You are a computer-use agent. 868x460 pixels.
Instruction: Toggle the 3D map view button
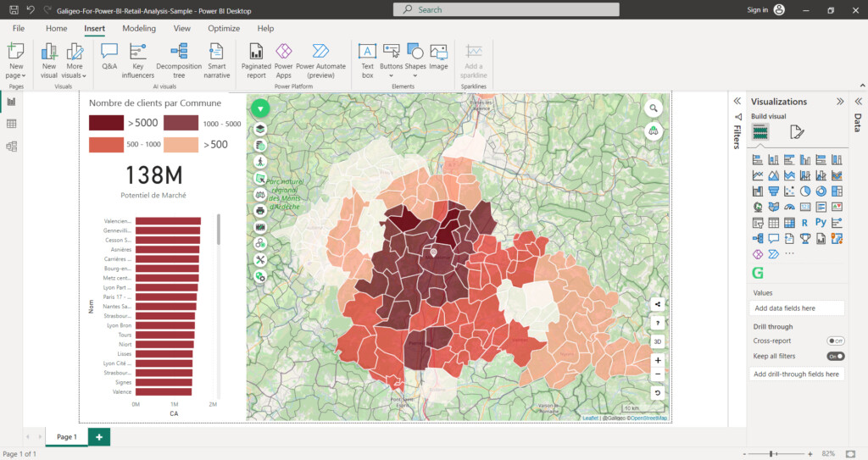658,341
